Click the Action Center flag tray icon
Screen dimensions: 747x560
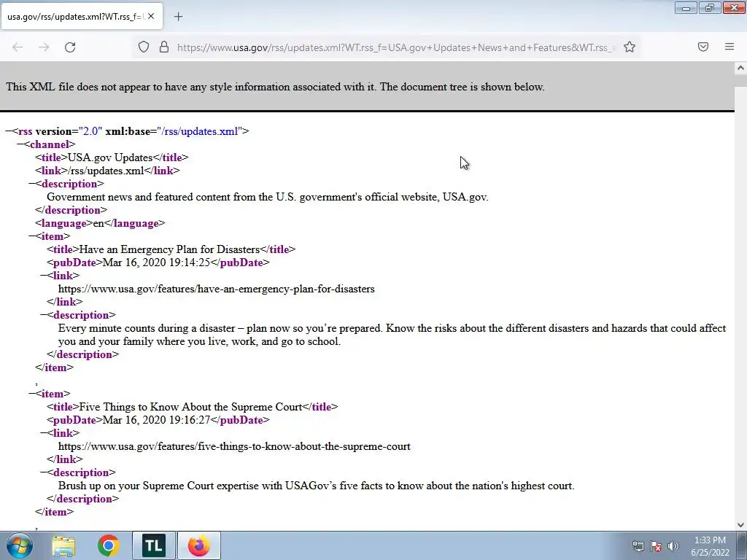(x=656, y=546)
